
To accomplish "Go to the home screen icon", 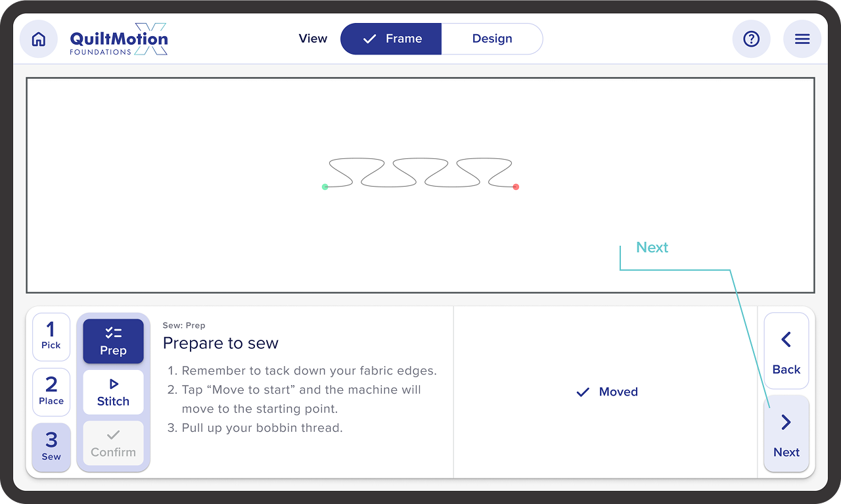I will coord(39,39).
